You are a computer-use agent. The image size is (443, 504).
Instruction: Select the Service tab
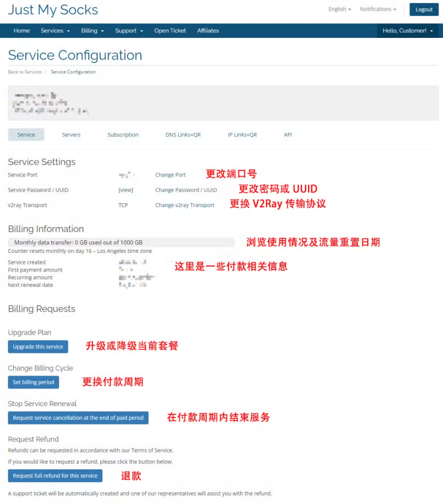(26, 135)
